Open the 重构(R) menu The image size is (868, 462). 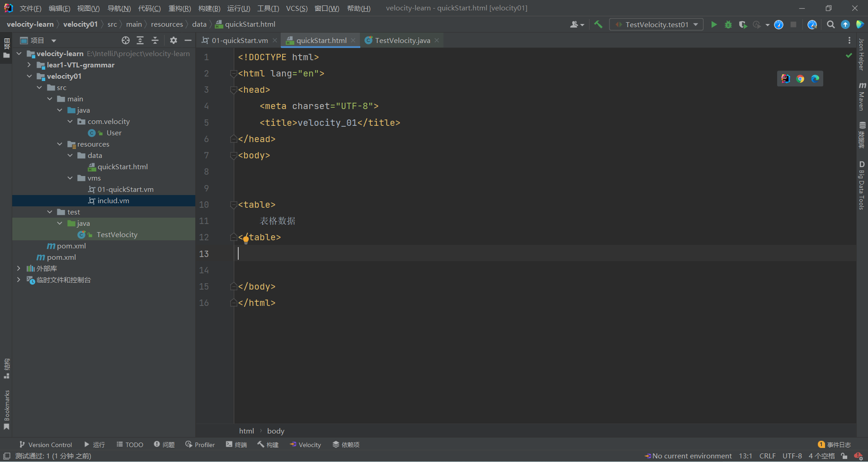[179, 8]
